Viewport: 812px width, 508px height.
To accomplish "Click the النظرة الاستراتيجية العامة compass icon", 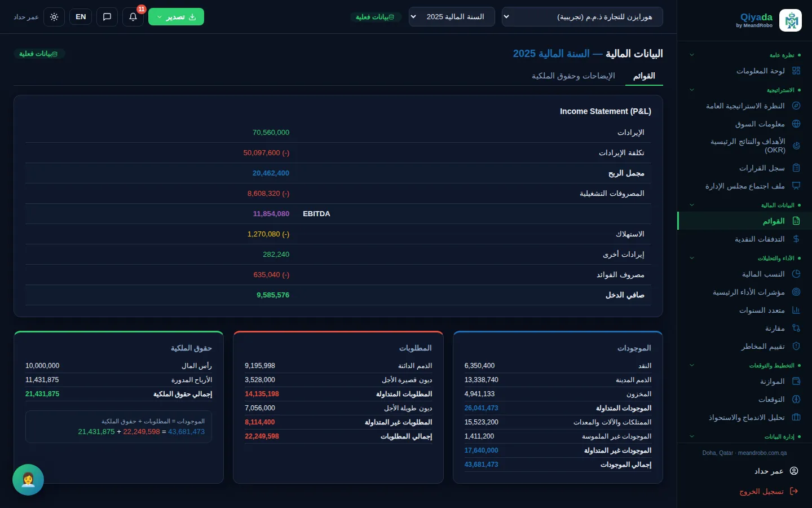I will [796, 106].
